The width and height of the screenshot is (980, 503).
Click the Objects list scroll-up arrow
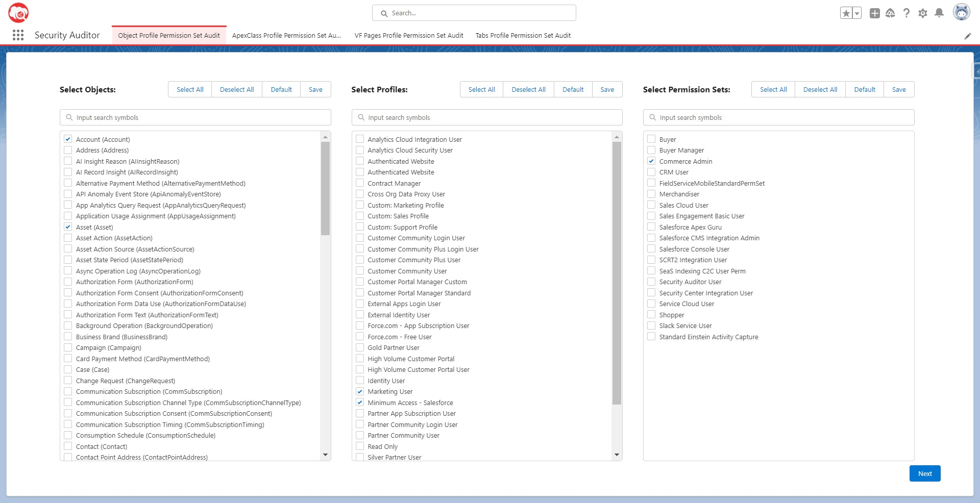pos(325,137)
